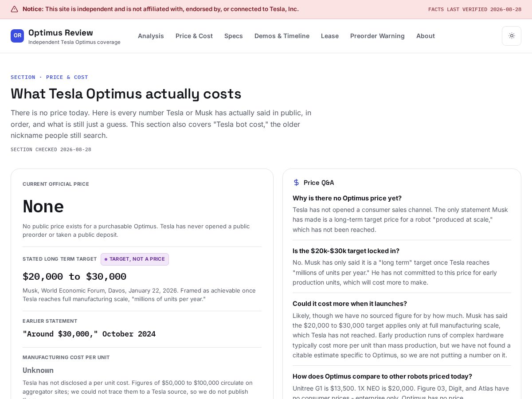Screen dimensions: 532x399
Task: Click question 'How does Optimus compare to other robots'
Action: pos(382,376)
